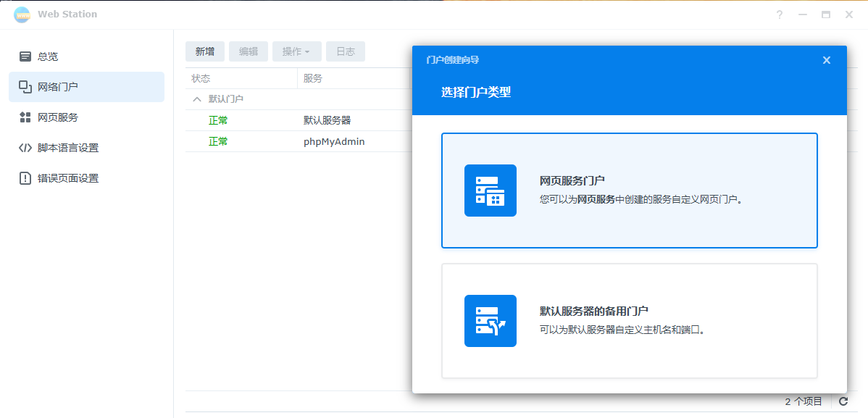Choose the 默认服务器的备用门户 option card

click(630, 320)
